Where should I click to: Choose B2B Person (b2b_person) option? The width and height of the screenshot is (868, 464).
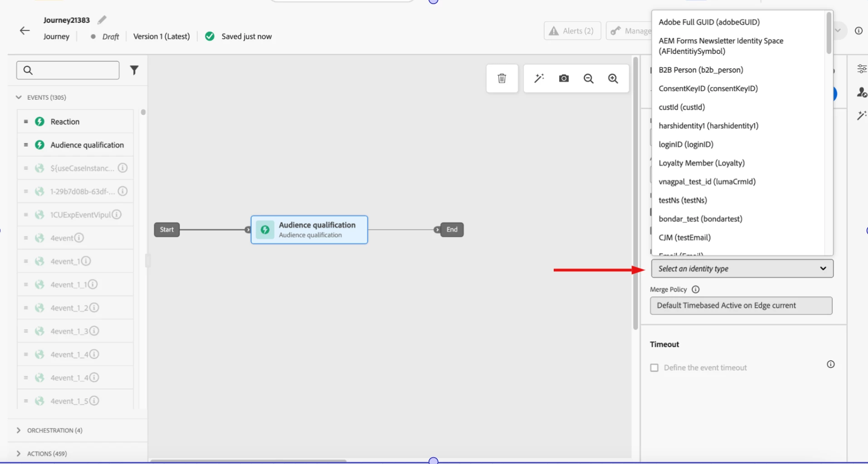point(701,70)
